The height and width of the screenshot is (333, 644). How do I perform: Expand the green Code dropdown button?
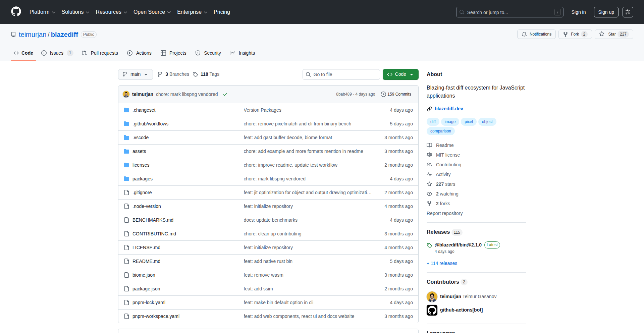coord(400,74)
